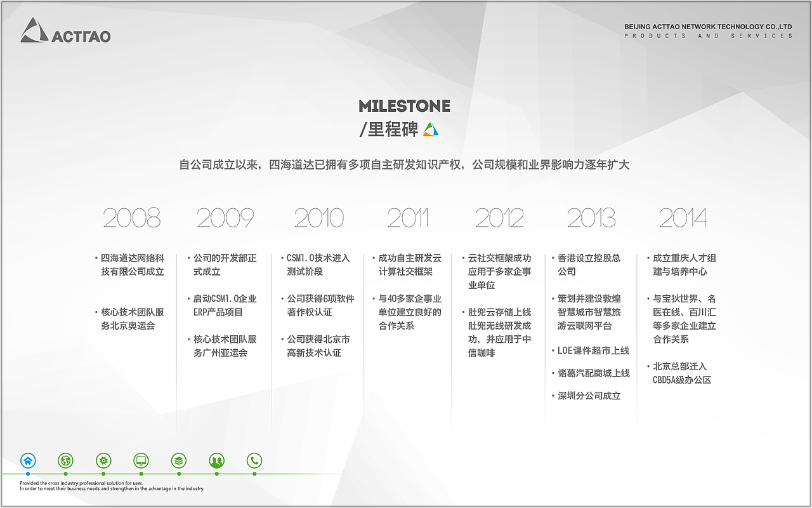
Task: Open the globe icon in bottom navigation
Action: tap(65, 461)
